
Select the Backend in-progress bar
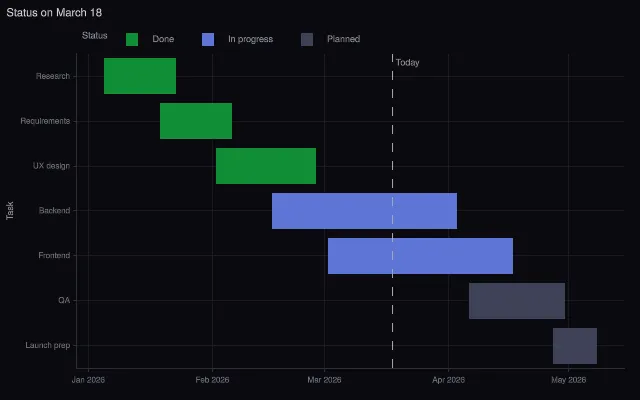coord(364,211)
